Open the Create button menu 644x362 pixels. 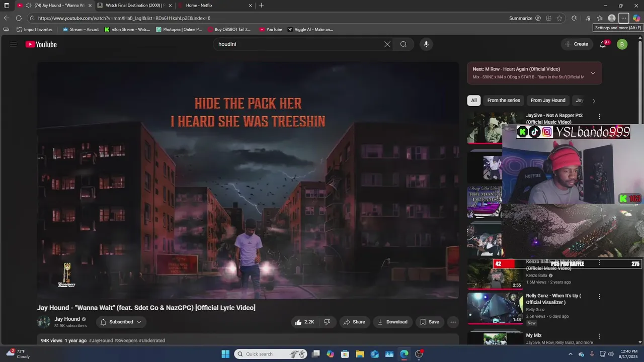point(577,44)
